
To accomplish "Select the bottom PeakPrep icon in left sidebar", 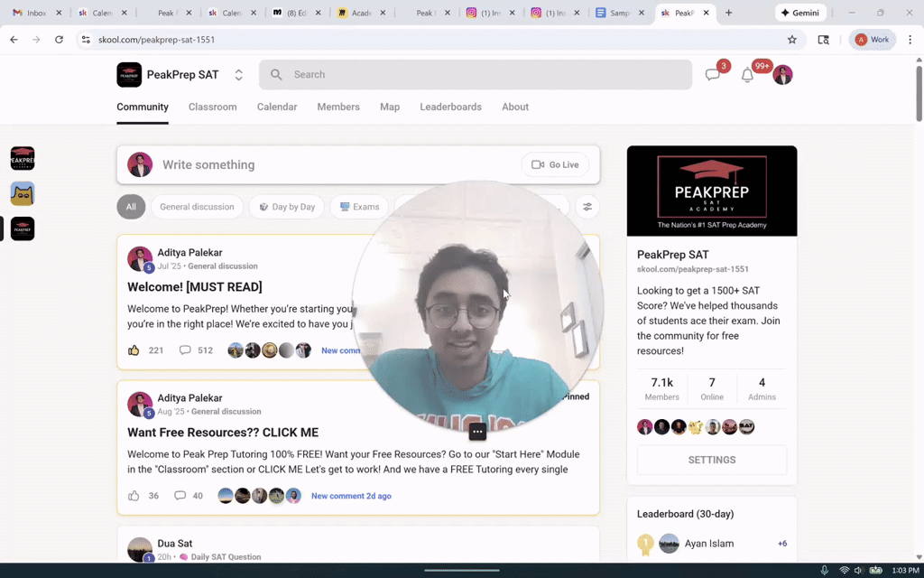I will point(23,228).
